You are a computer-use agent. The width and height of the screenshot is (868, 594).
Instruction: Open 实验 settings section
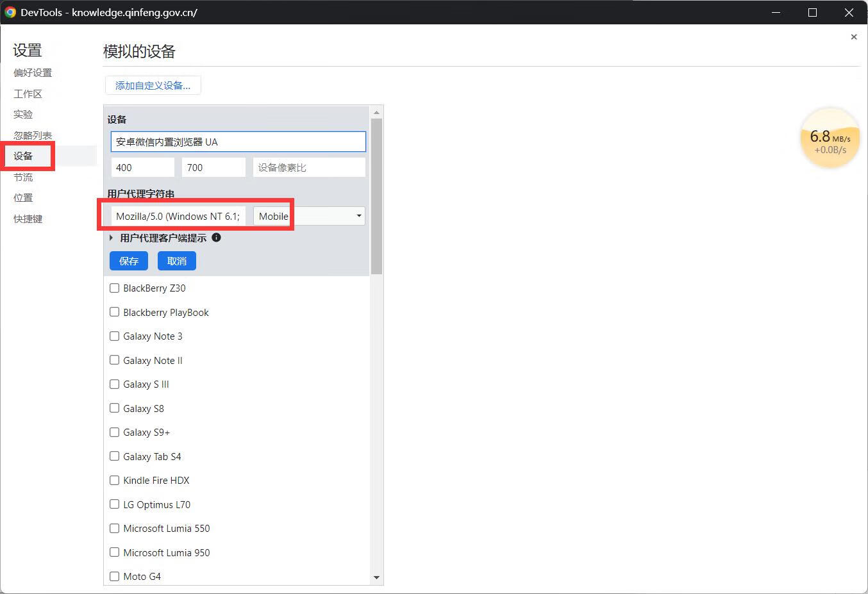(23, 115)
